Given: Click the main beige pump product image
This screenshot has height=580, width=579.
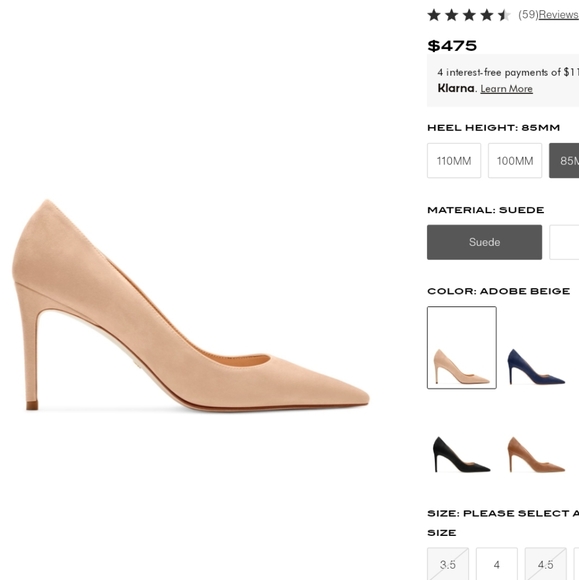Looking at the screenshot, I should (191, 305).
